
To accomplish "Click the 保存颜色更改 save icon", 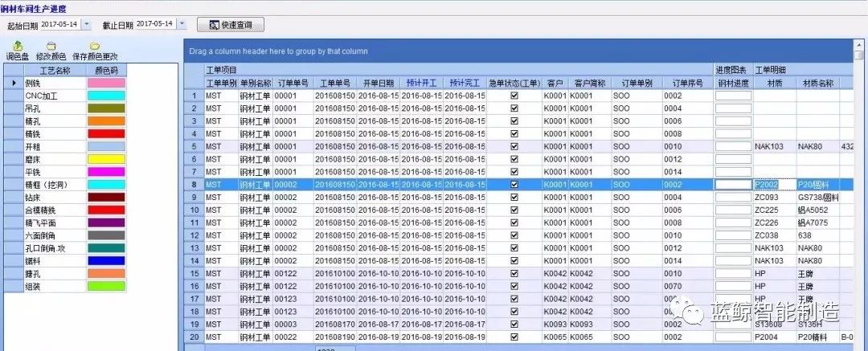I will (x=95, y=47).
